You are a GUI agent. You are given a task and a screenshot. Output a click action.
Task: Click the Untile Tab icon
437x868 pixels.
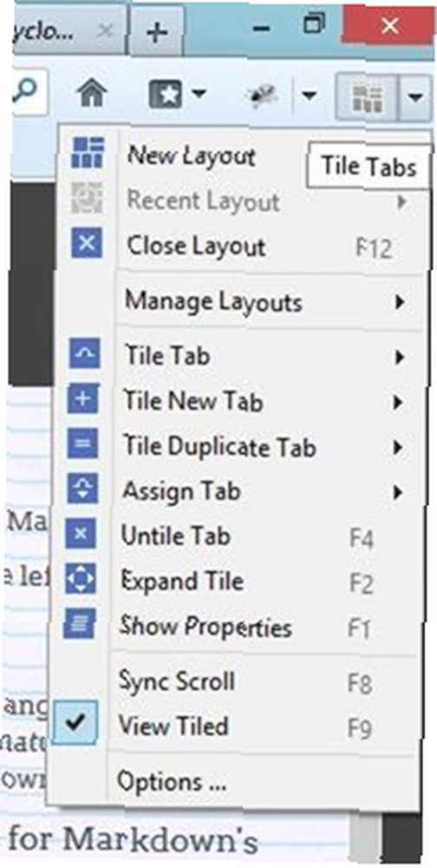click(82, 534)
